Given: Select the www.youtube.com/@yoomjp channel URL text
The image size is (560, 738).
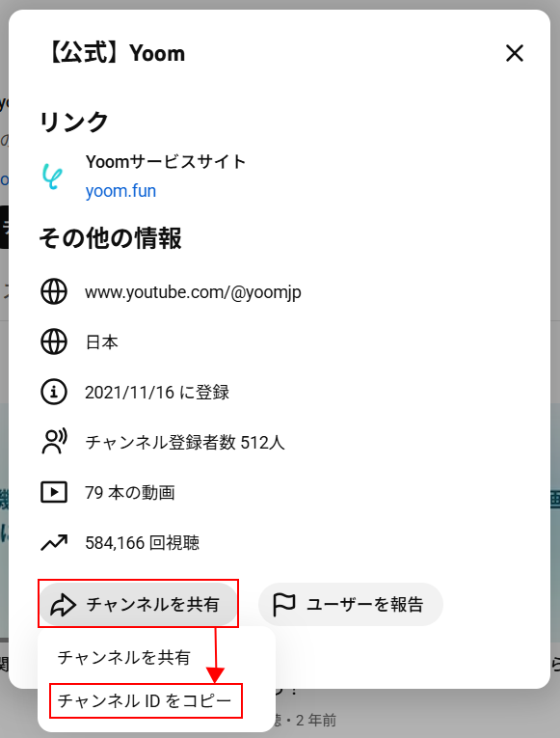Looking at the screenshot, I should (193, 292).
